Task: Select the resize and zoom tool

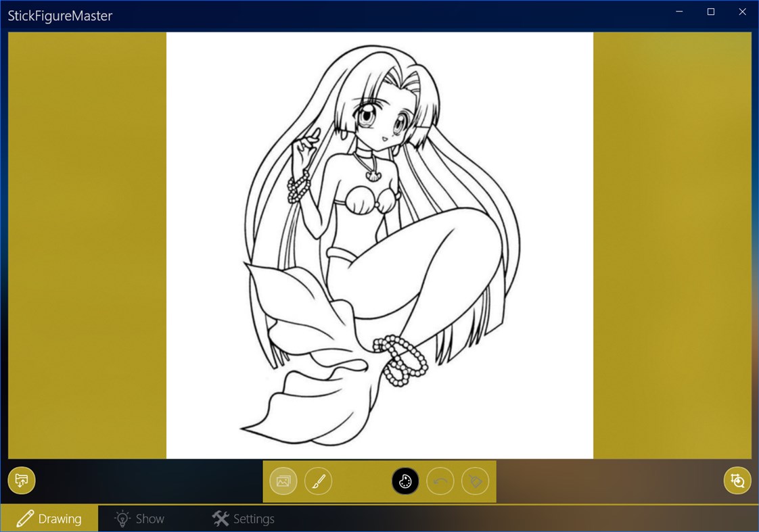Action: point(737,481)
